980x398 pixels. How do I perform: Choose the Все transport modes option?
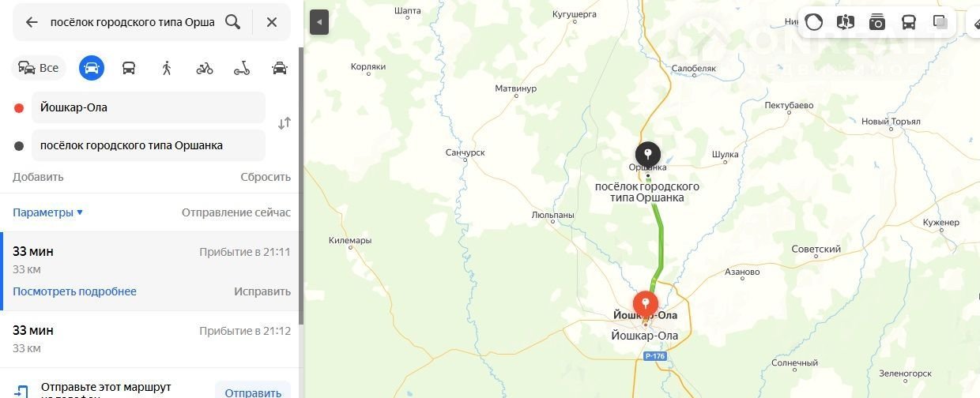point(39,68)
